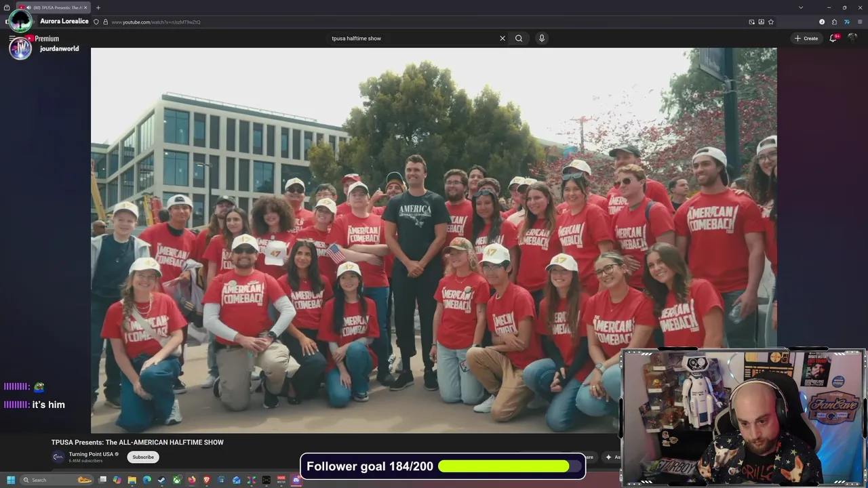Click the YouTube Premium logo
868x488 pixels.
43,39
